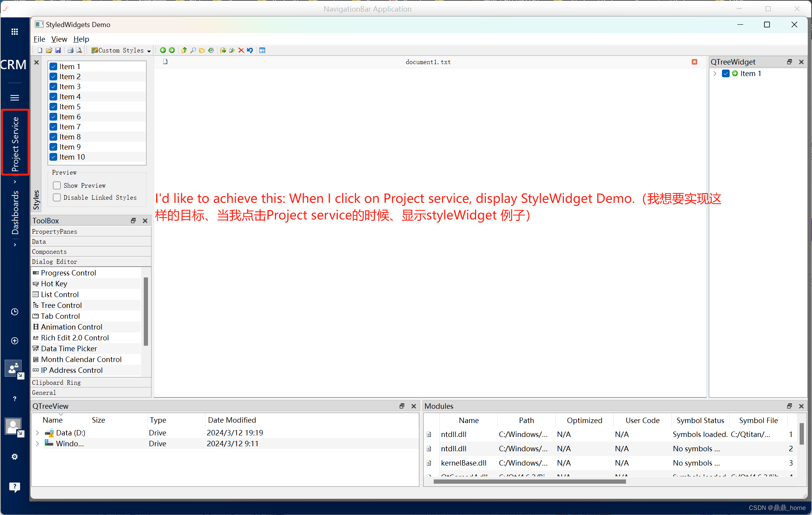Click the blue Undo arrow icon

pos(250,50)
